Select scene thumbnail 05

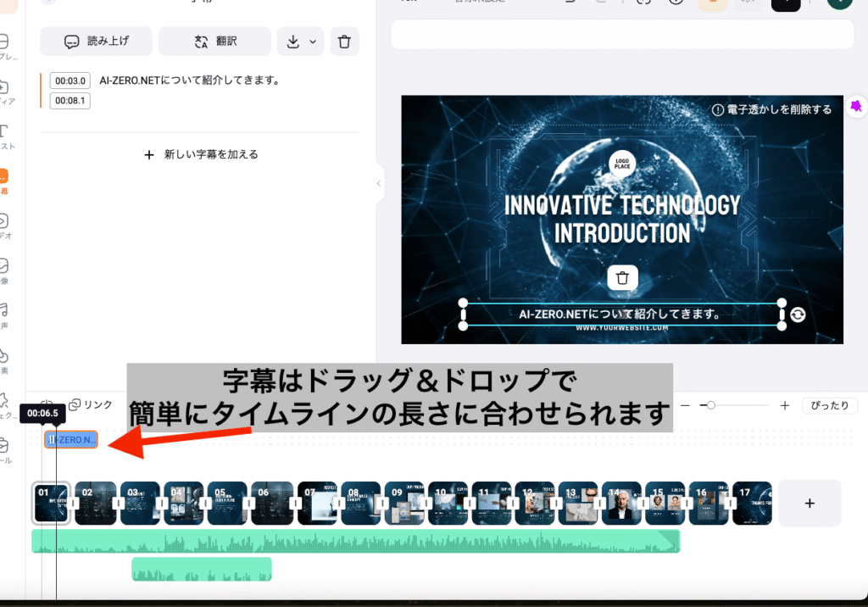pyautogui.click(x=227, y=503)
